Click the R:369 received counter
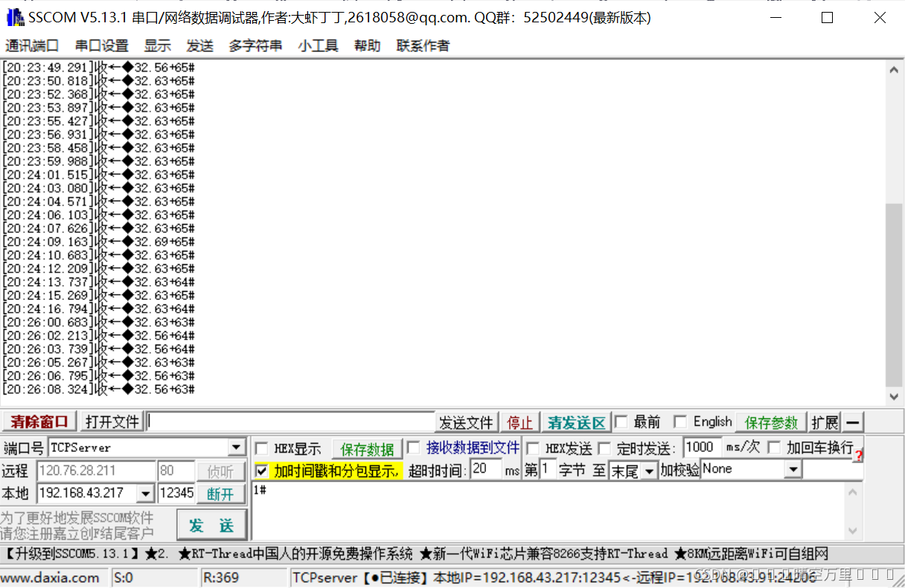 [220, 578]
